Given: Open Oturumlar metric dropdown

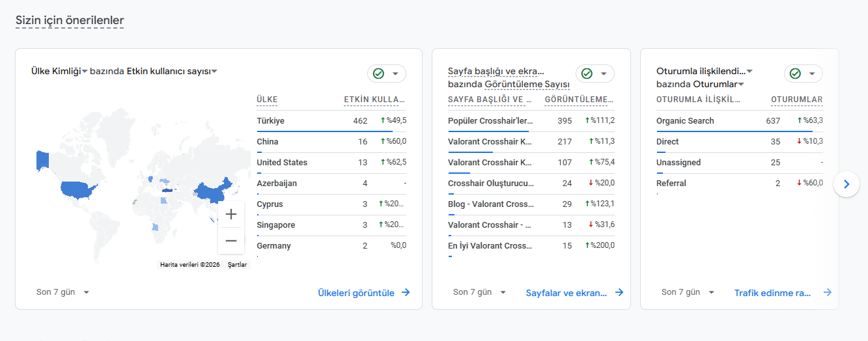Looking at the screenshot, I should [x=741, y=85].
